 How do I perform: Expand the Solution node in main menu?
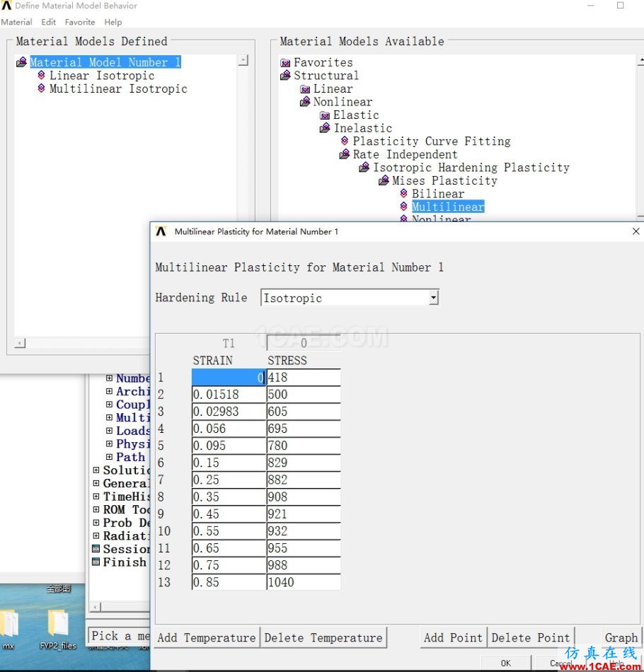click(x=96, y=470)
